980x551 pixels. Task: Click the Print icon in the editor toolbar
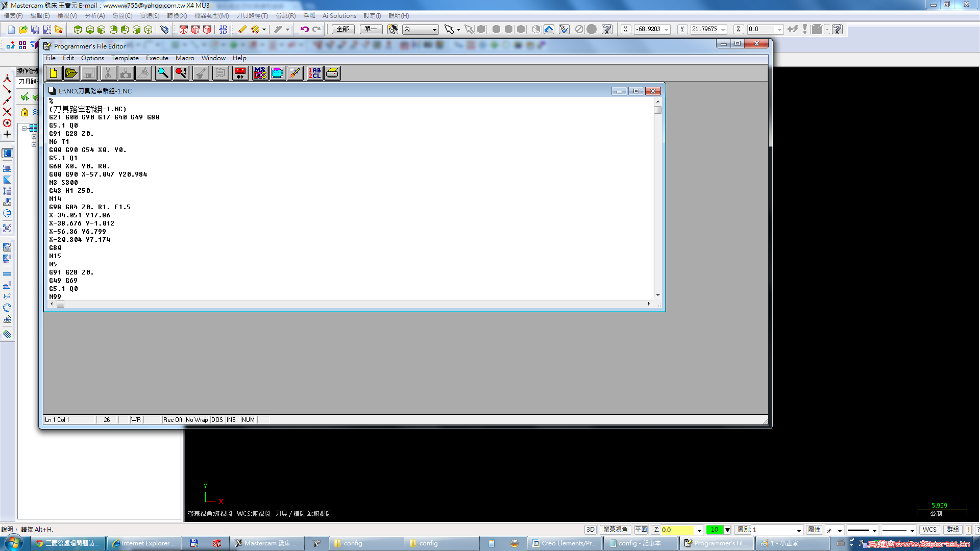332,73
